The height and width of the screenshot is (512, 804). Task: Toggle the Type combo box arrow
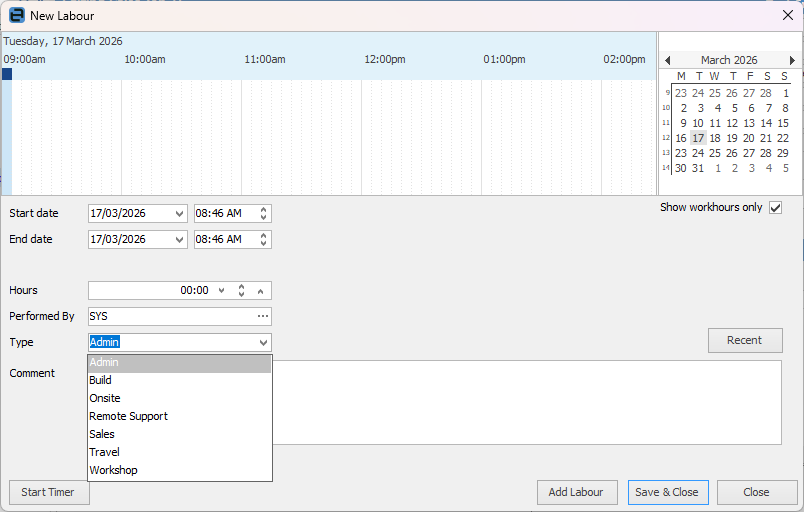263,342
